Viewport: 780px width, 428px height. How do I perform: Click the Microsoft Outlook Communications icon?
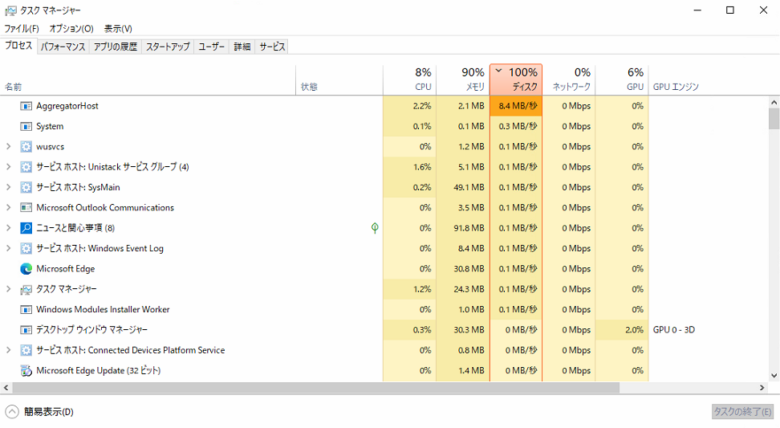point(26,208)
